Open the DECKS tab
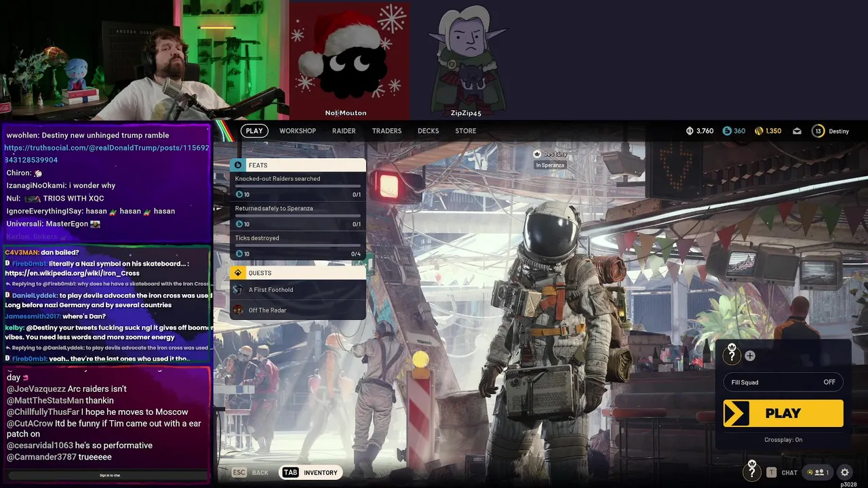 428,131
